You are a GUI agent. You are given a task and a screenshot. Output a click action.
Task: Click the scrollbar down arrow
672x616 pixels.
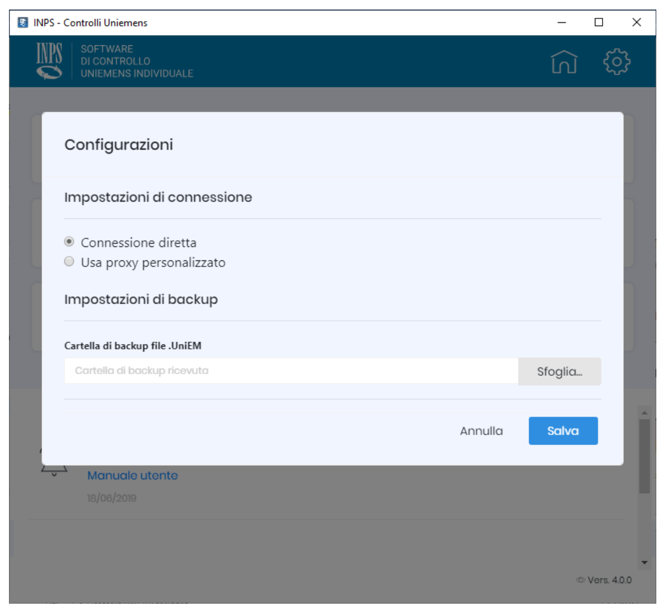(x=645, y=562)
